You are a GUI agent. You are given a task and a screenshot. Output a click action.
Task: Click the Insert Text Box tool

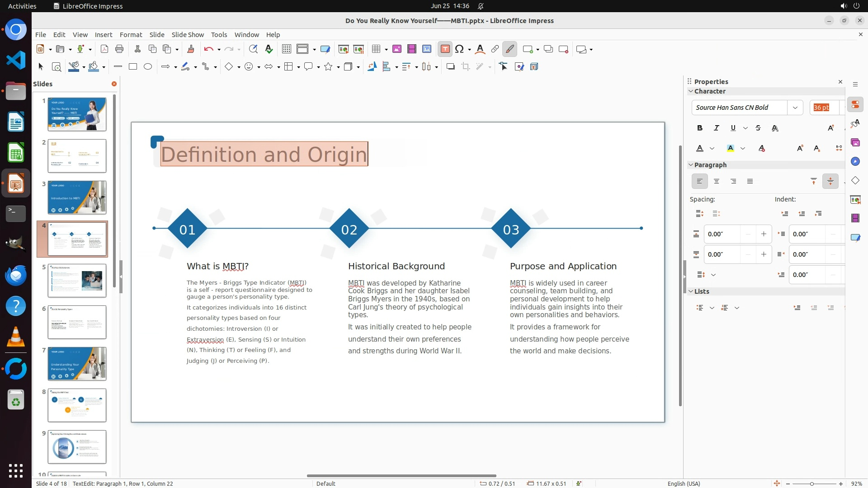point(445,49)
